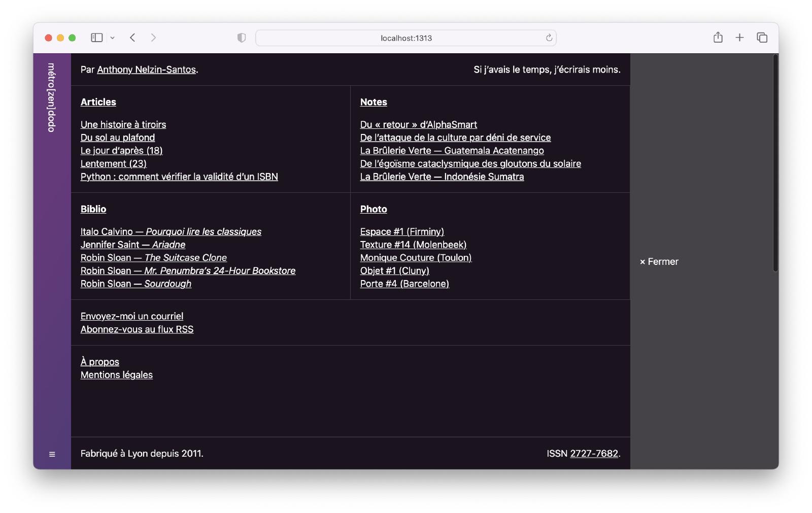The width and height of the screenshot is (812, 513).
Task: Open the Biblio section heading
Action: 93,209
